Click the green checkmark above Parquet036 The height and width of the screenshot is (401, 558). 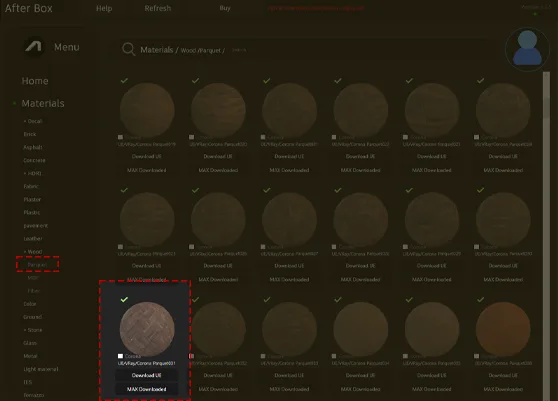480,300
